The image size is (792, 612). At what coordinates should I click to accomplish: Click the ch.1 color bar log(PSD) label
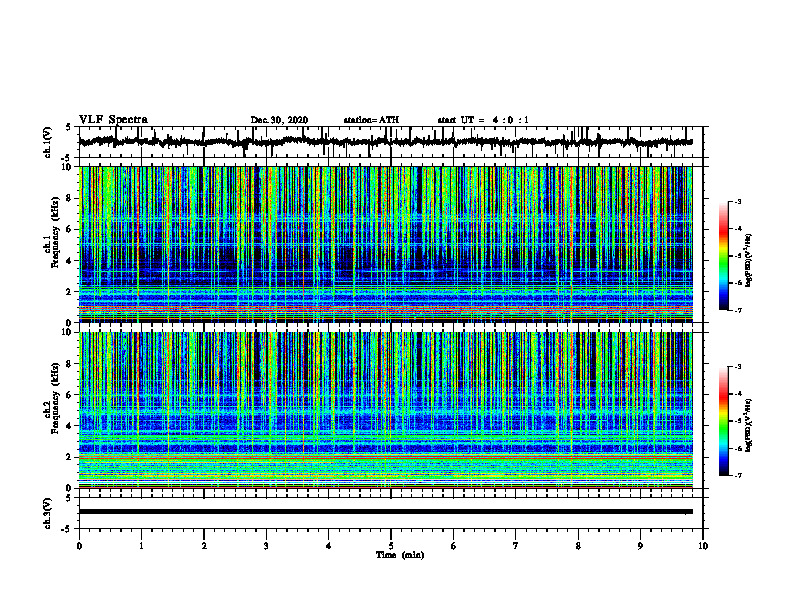(x=749, y=261)
